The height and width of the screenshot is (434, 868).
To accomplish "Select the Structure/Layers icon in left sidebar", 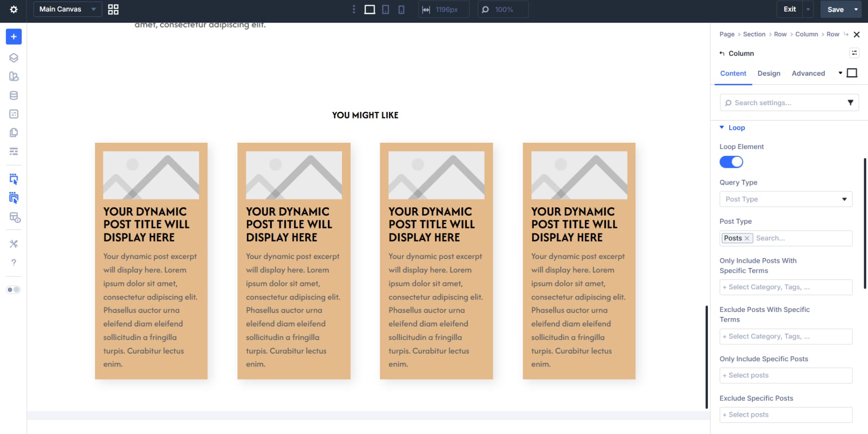I will tap(14, 57).
